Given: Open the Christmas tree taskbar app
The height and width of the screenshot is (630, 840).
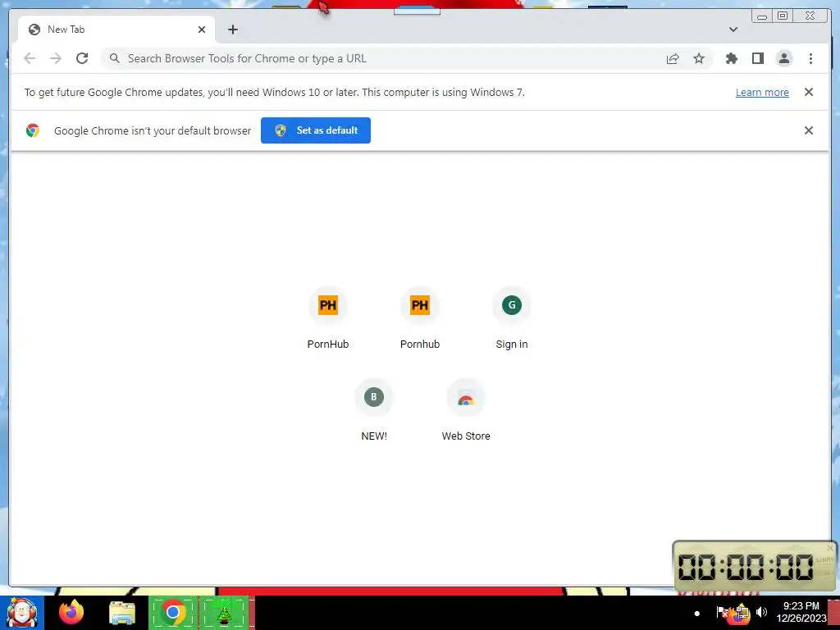Looking at the screenshot, I should [224, 613].
